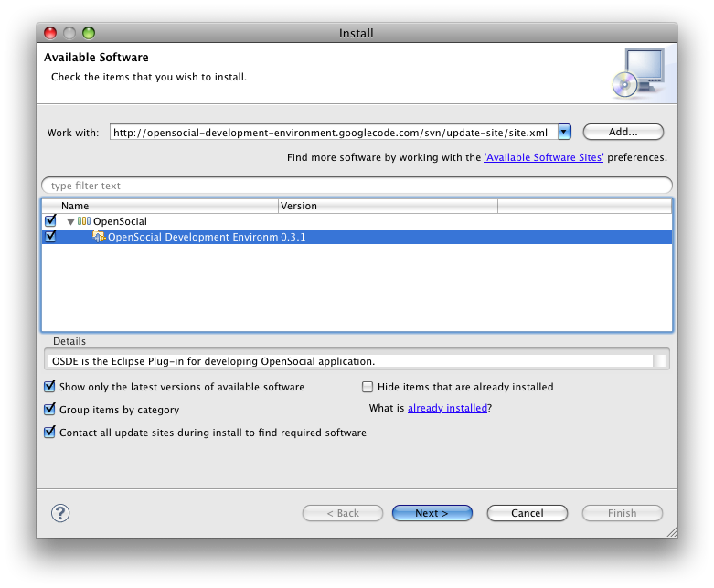This screenshot has width=714, height=588.
Task: Enable Hide items that are already installed
Action: tap(367, 387)
